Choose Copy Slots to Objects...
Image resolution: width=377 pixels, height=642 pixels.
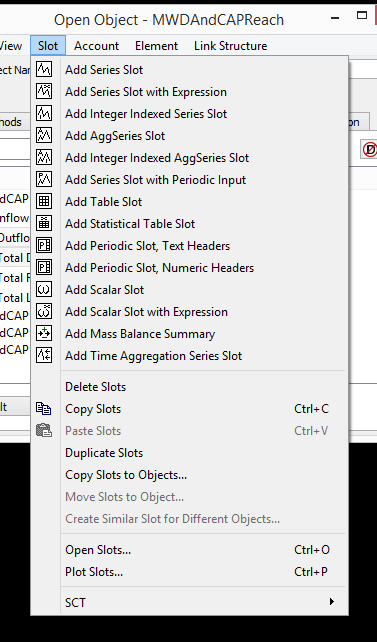click(126, 475)
